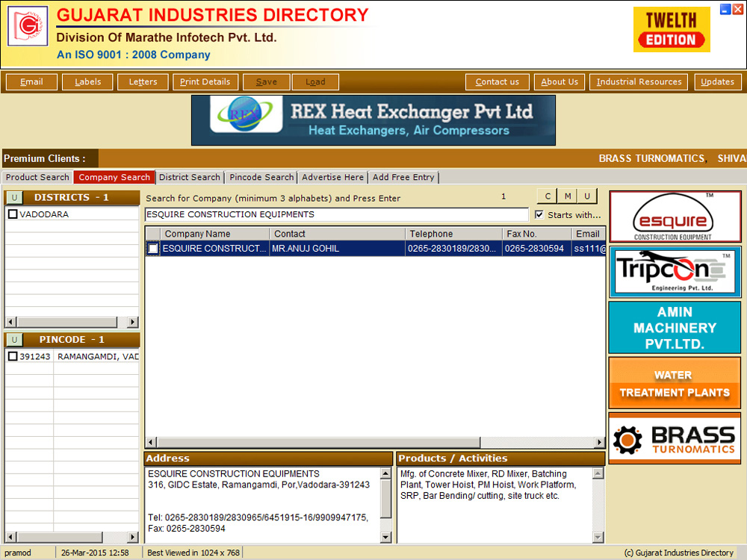Image resolution: width=747 pixels, height=560 pixels.
Task: Click the C button above results
Action: 548,196
